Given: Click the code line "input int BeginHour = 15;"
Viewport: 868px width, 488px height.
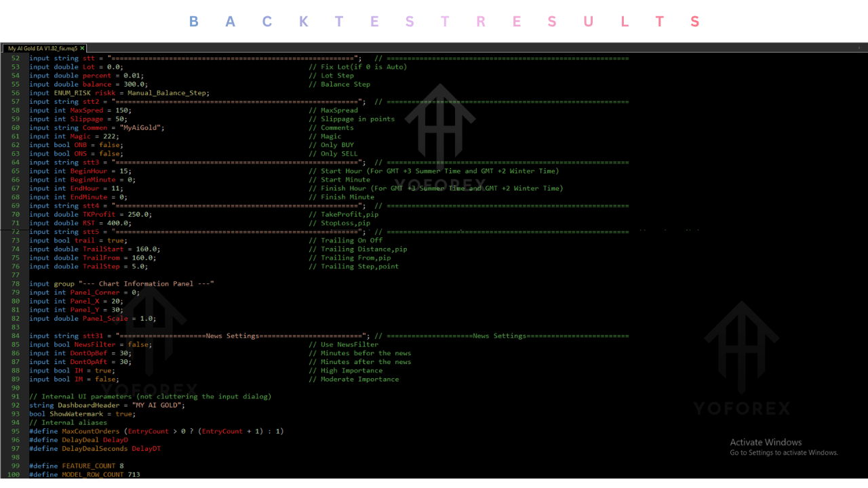Looking at the screenshot, I should 80,171.
